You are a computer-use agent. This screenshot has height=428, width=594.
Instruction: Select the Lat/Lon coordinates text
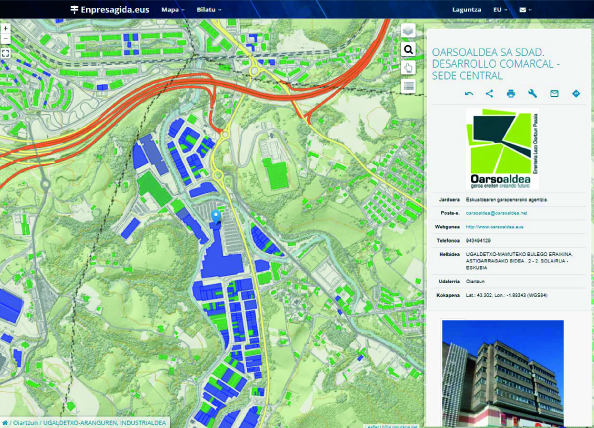click(506, 295)
